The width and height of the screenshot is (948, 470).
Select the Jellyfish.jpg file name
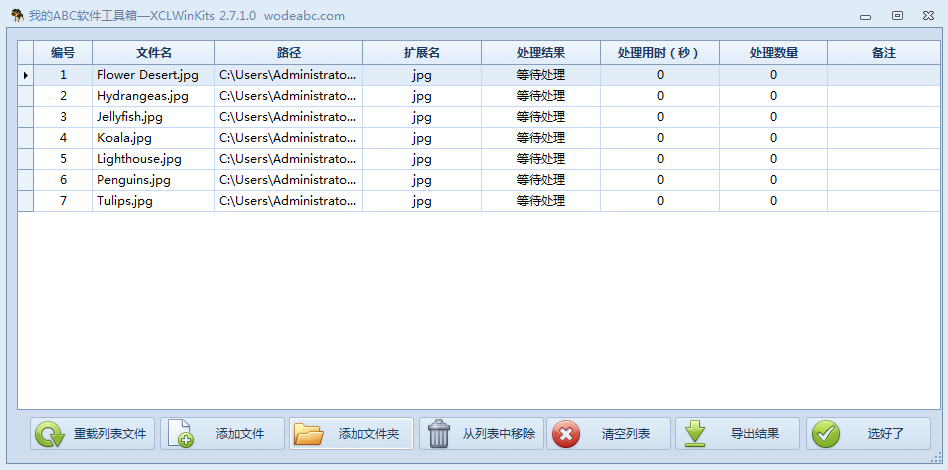(130, 117)
